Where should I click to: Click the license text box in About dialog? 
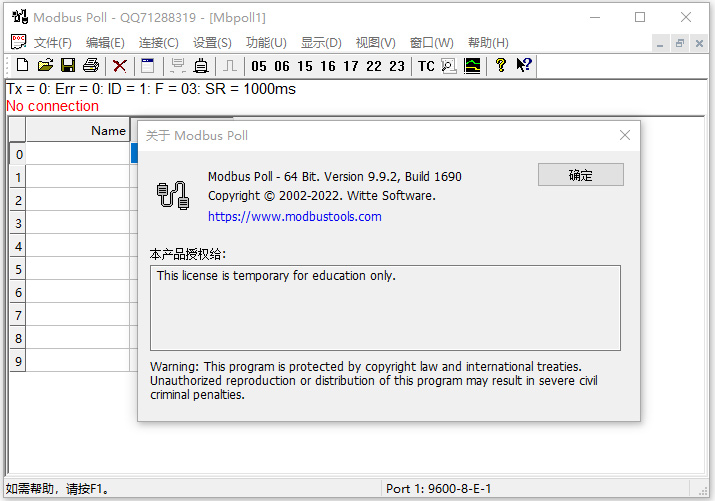click(385, 308)
